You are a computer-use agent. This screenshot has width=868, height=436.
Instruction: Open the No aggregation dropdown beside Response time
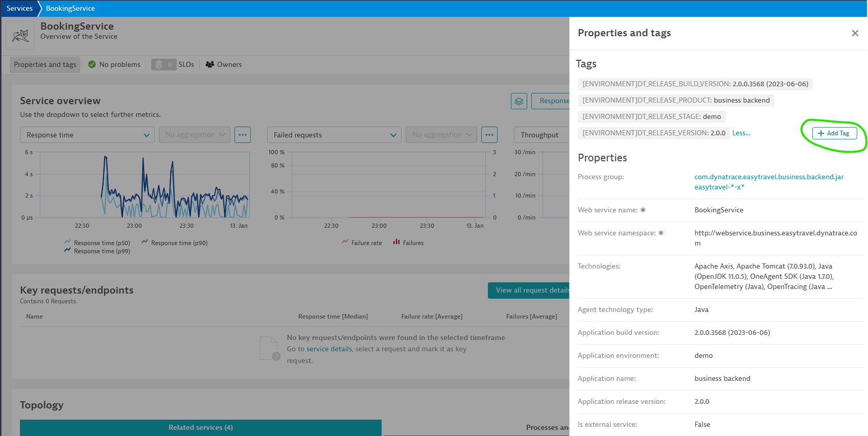click(195, 135)
